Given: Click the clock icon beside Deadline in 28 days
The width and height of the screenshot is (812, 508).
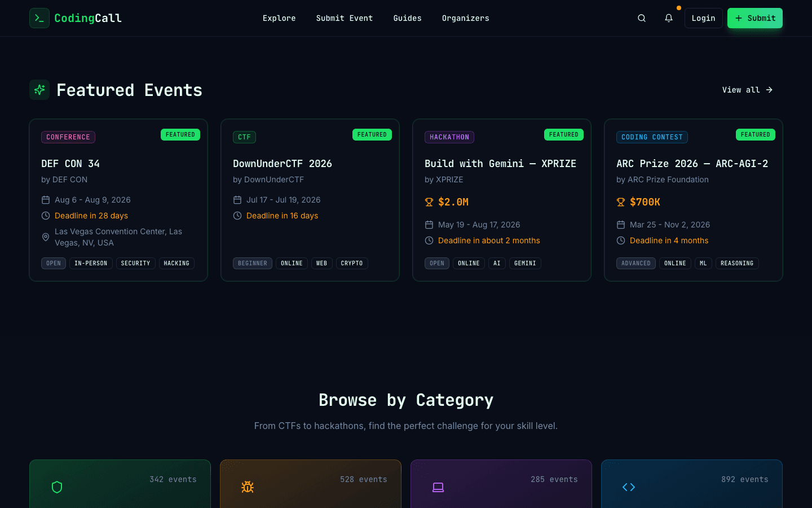Looking at the screenshot, I should (46, 216).
